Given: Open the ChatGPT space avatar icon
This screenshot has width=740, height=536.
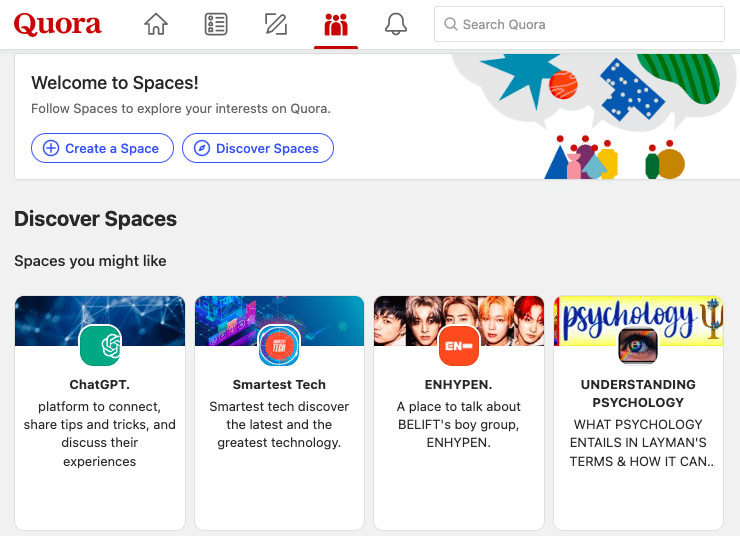Looking at the screenshot, I should (x=100, y=345).
